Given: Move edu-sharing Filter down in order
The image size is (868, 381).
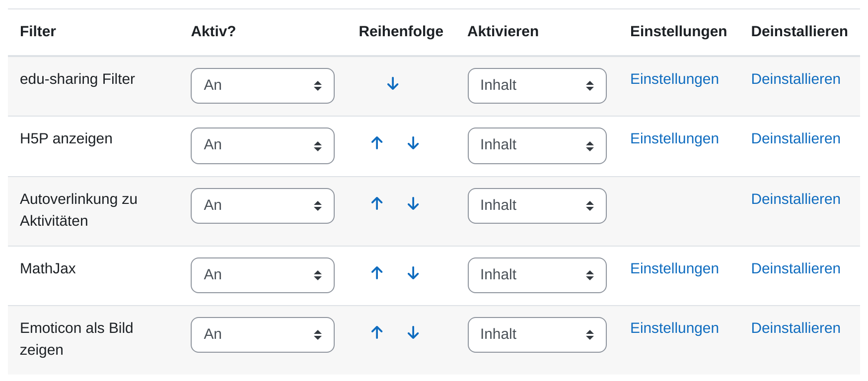Looking at the screenshot, I should coord(393,84).
